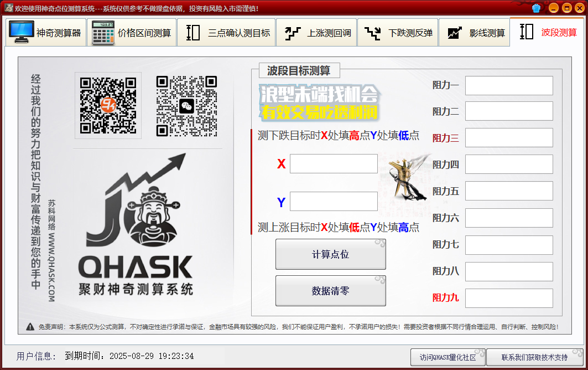Click the 数据清零 button
Viewport: 588px width, 370px height.
click(x=330, y=291)
